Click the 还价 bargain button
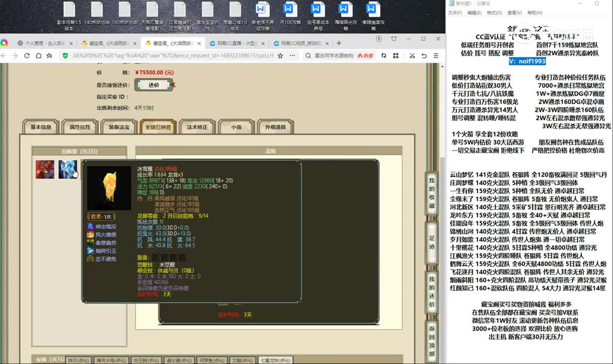 154,85
